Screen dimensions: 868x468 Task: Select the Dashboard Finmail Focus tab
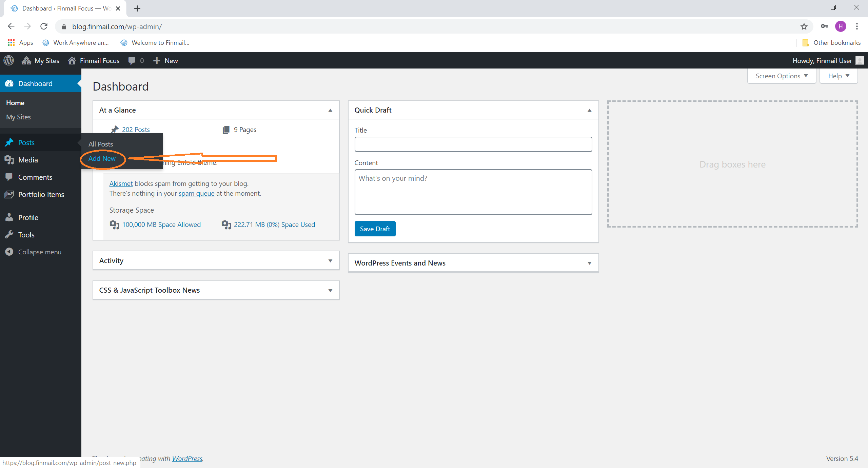(x=64, y=8)
